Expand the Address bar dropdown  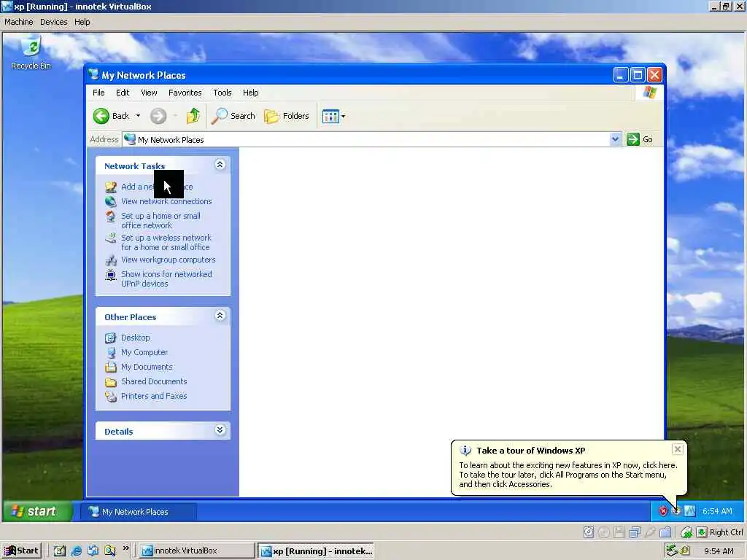click(615, 139)
